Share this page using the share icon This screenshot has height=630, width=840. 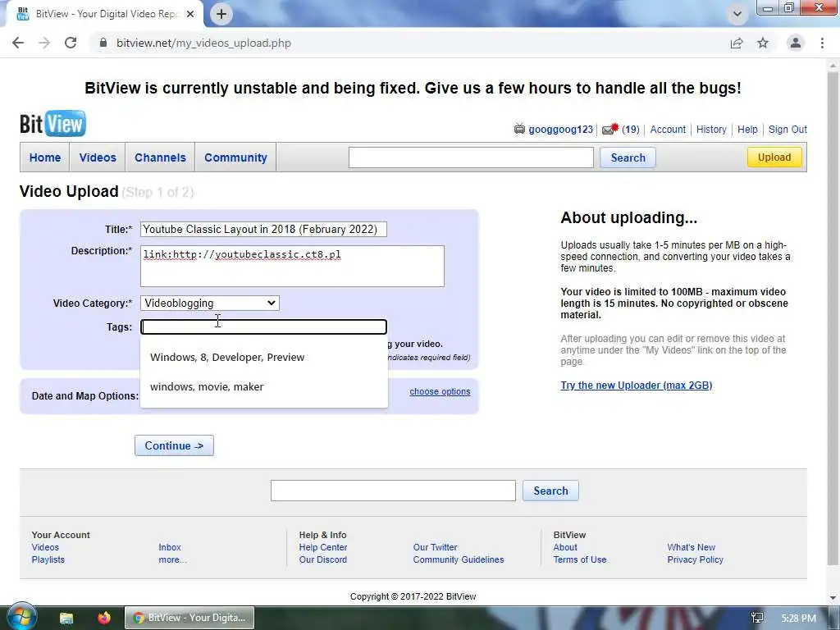(737, 43)
